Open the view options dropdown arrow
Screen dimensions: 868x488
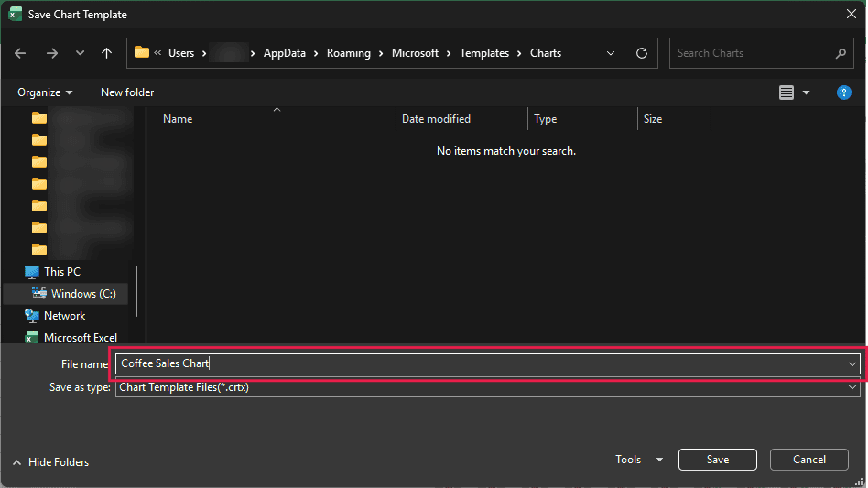pyautogui.click(x=806, y=92)
